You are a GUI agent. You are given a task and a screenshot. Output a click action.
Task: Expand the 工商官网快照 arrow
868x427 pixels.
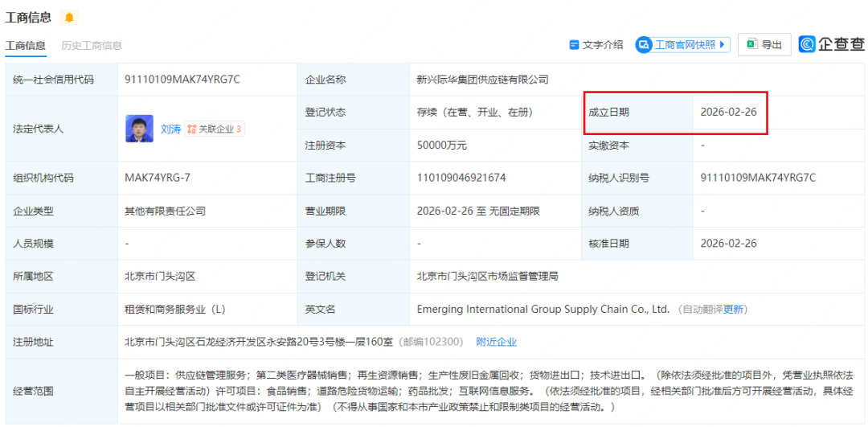coord(721,45)
